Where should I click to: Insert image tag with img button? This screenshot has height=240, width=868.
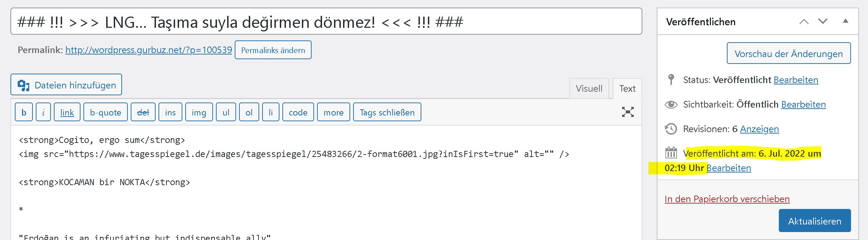coord(199,112)
